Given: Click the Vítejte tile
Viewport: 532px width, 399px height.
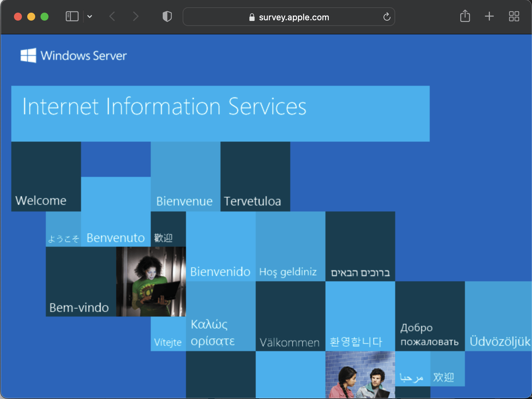Looking at the screenshot, I should coord(168,334).
